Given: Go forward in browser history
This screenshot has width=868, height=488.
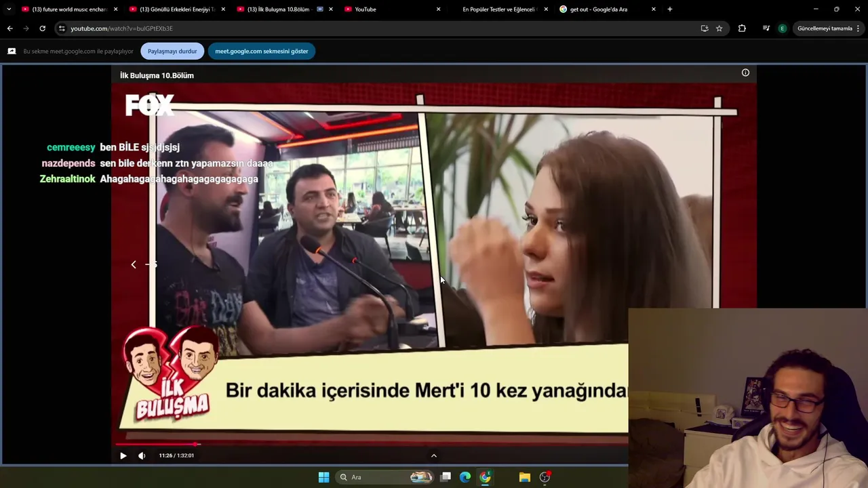Looking at the screenshot, I should coord(26,28).
